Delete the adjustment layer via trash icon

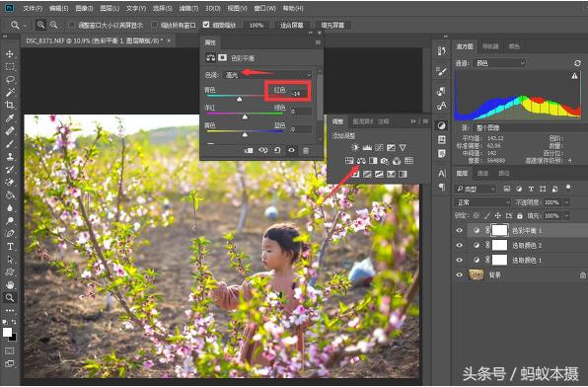306,150
